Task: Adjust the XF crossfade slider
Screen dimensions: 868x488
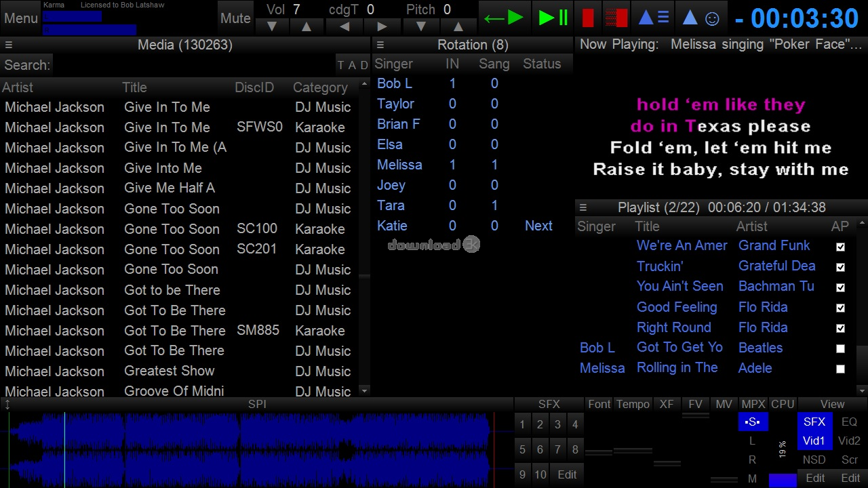Action: (667, 464)
